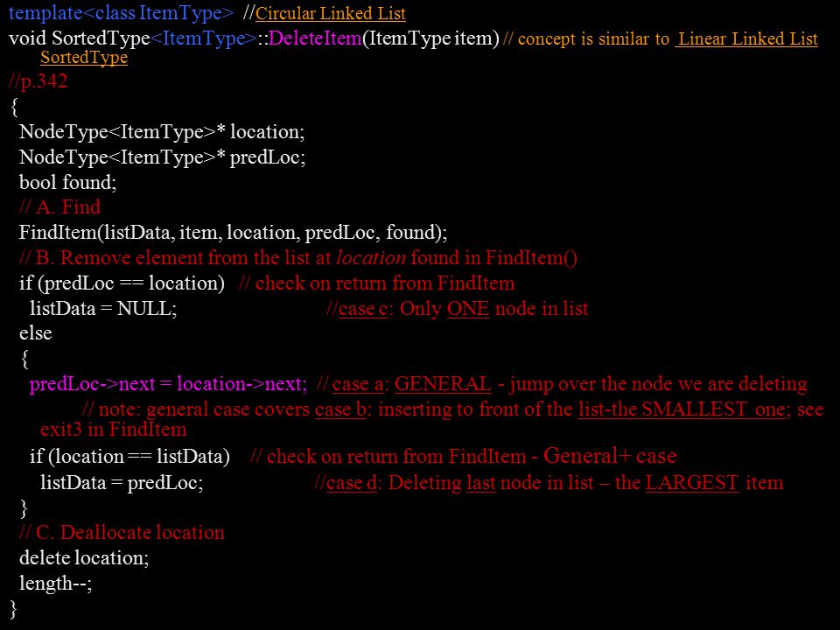Click the underlined word 'last'
This screenshot has height=630, width=840.
480,483
